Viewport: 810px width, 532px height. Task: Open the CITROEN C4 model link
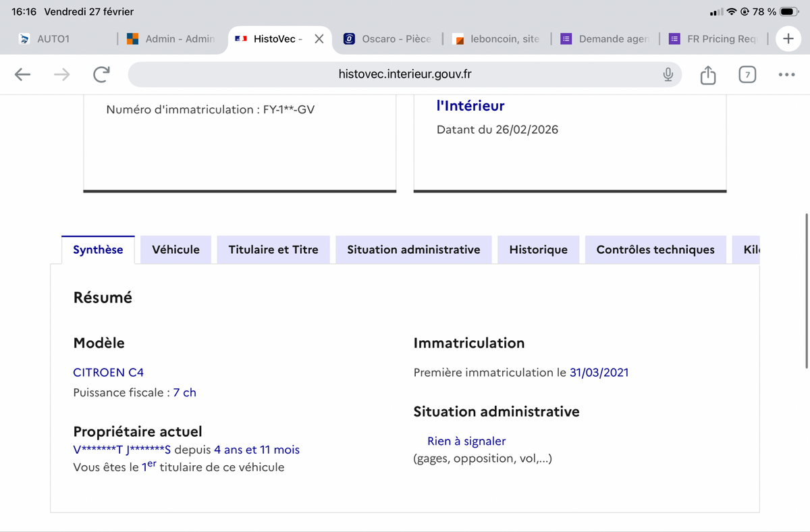click(108, 372)
